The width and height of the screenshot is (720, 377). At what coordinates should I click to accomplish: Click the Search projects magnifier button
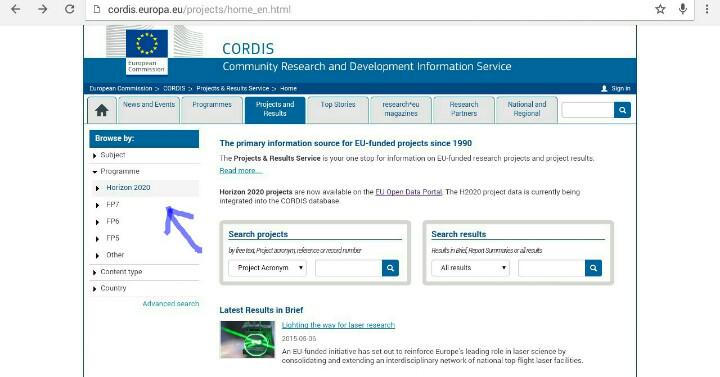[390, 268]
